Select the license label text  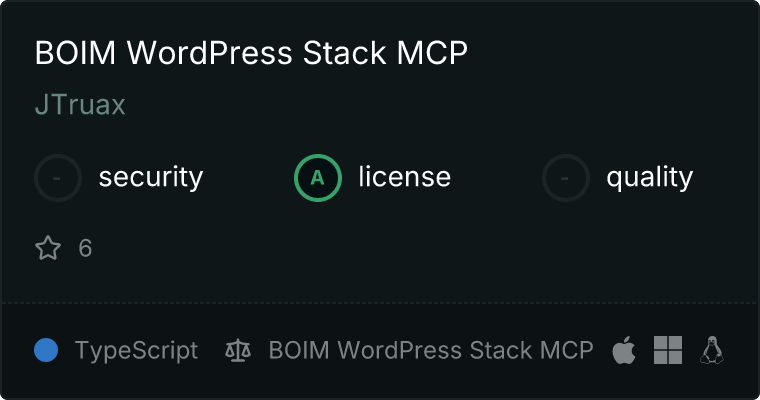405,176
